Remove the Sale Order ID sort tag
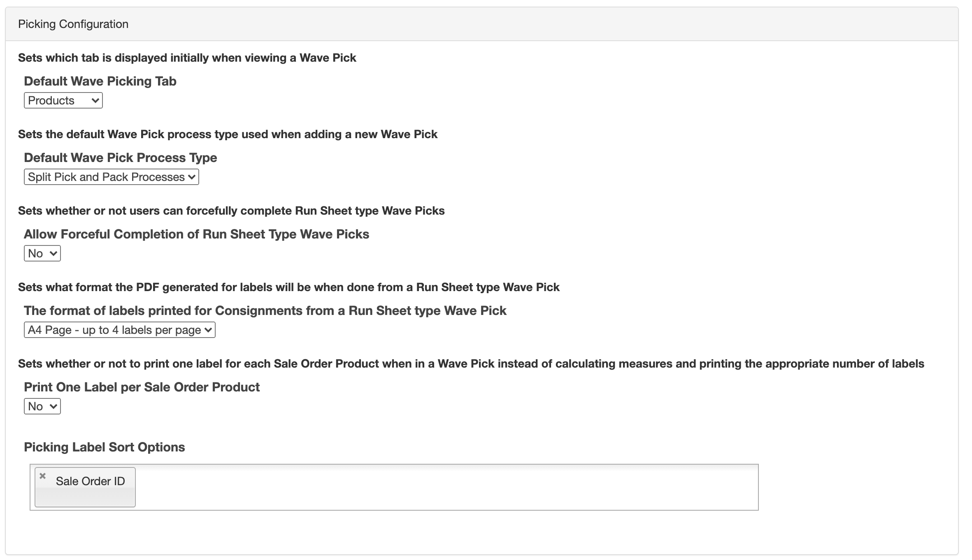Image resolution: width=972 pixels, height=560 pixels. [x=42, y=476]
